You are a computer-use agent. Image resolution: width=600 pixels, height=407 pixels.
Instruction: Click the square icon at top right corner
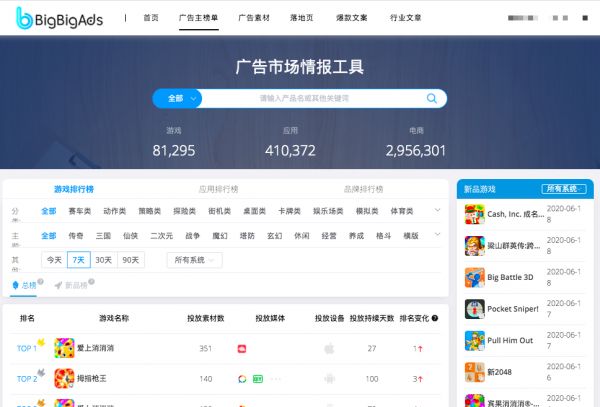click(x=585, y=18)
